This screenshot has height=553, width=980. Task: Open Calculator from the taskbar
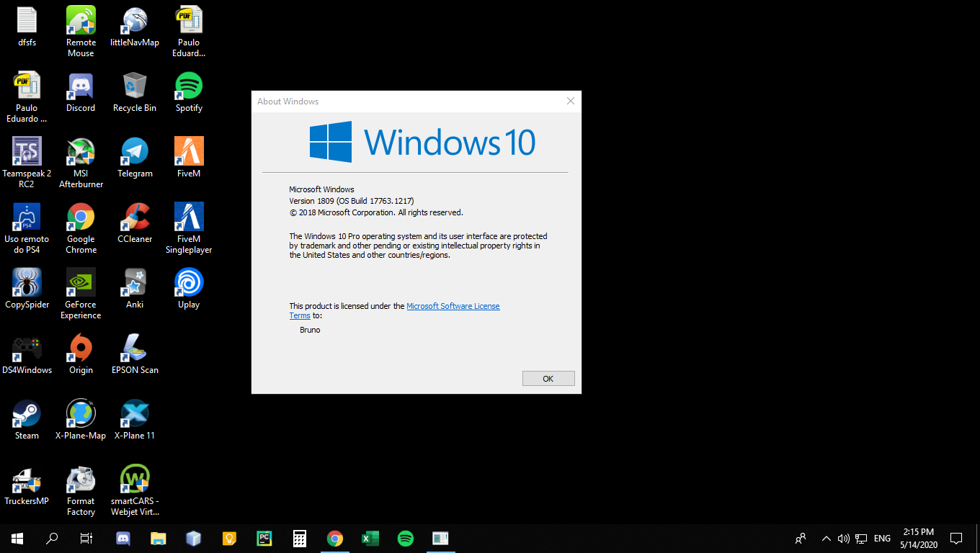(x=300, y=538)
